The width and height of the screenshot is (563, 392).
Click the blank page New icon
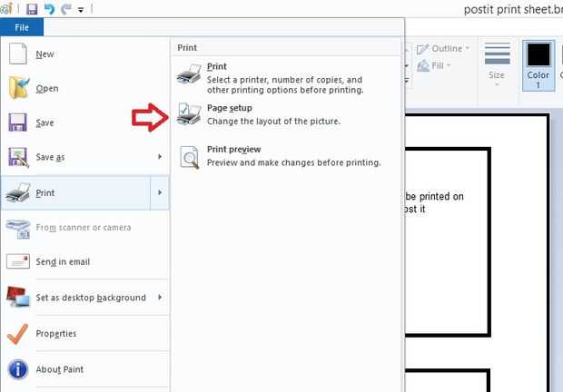click(x=17, y=54)
